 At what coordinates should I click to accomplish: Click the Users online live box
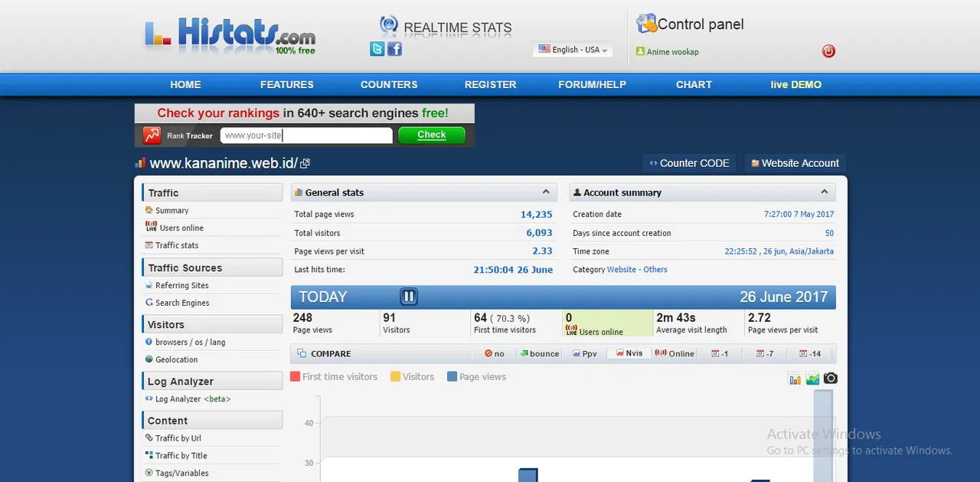pyautogui.click(x=608, y=323)
